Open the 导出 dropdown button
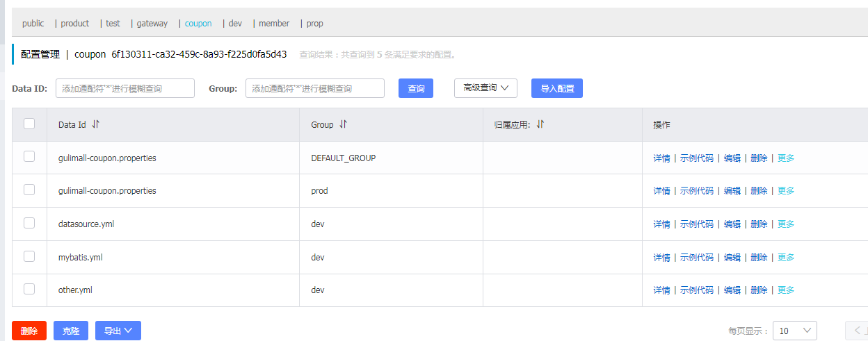 point(118,331)
